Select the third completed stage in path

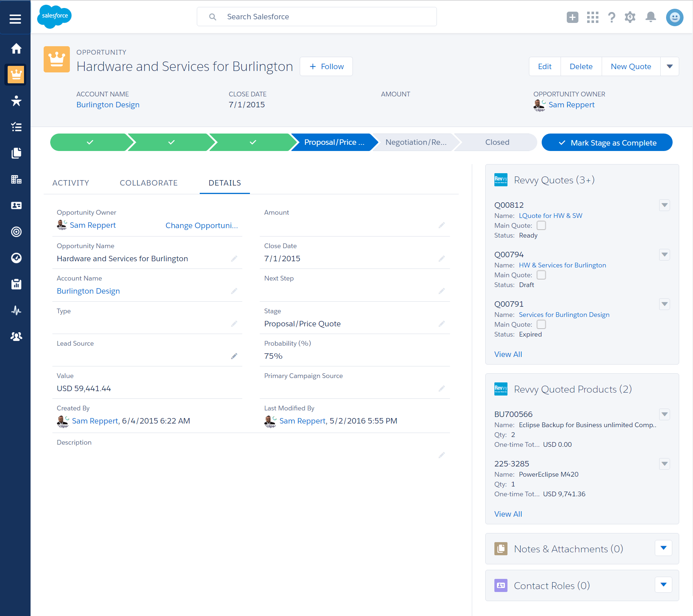253,142
